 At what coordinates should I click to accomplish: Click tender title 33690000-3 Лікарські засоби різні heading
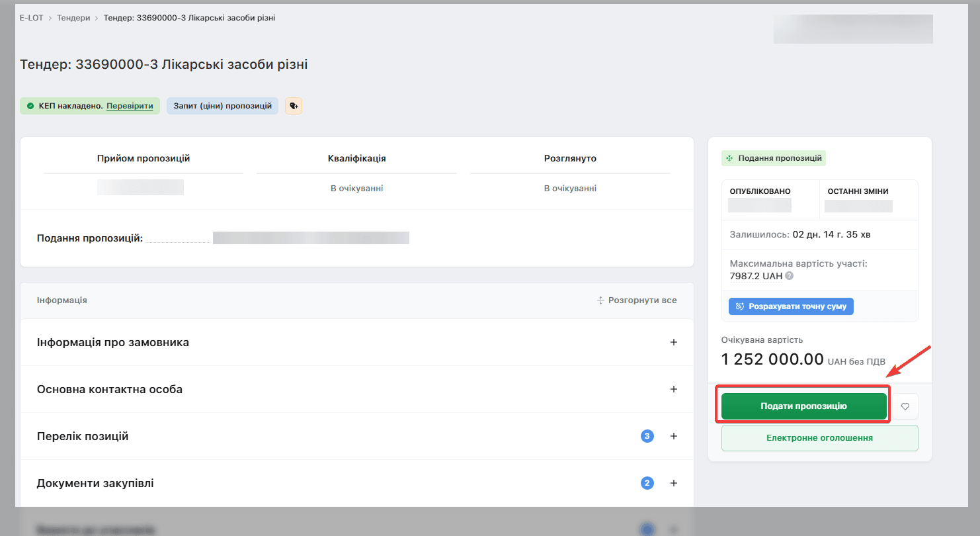pyautogui.click(x=164, y=65)
